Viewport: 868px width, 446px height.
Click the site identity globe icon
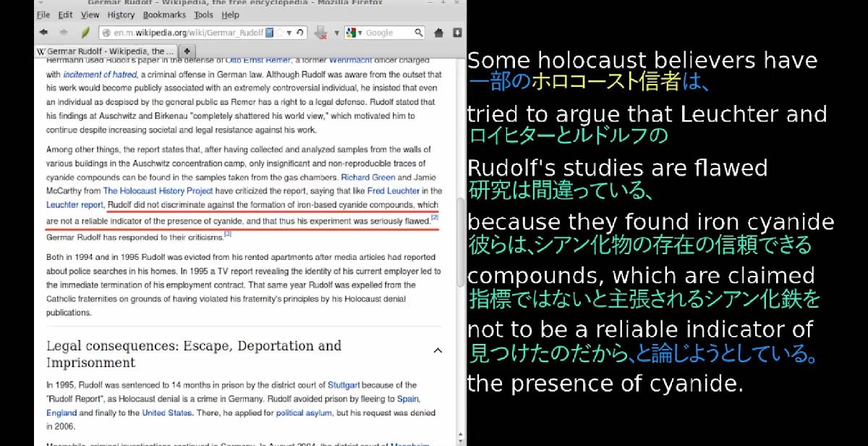pyautogui.click(x=106, y=33)
